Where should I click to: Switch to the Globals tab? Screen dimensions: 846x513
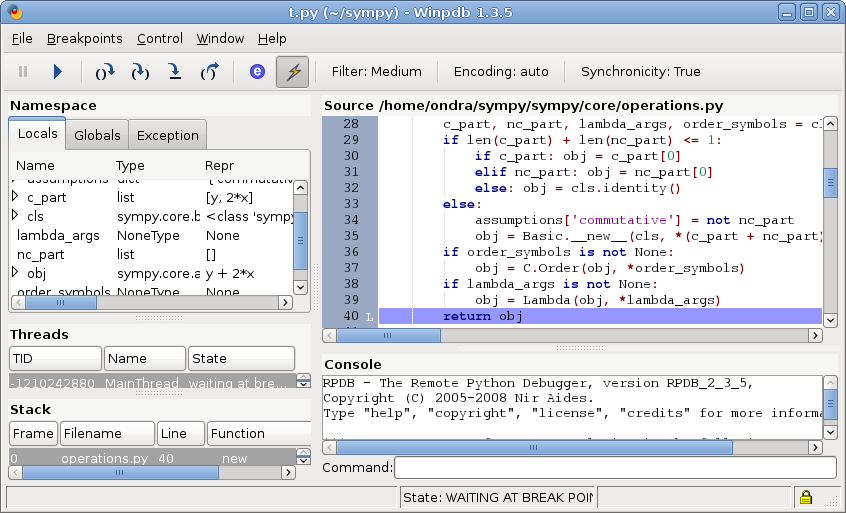pos(97,136)
